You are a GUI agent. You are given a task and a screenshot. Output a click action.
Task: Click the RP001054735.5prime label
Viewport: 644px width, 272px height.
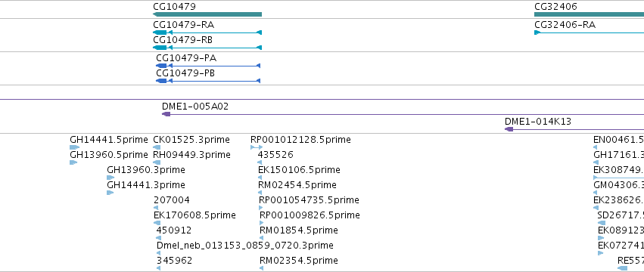pos(309,199)
